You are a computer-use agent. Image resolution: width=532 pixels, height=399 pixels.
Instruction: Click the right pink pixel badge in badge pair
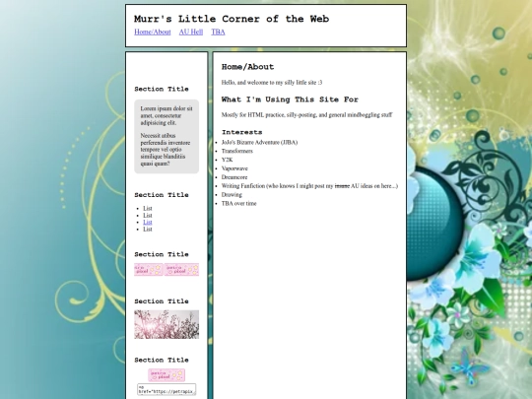pos(182,269)
